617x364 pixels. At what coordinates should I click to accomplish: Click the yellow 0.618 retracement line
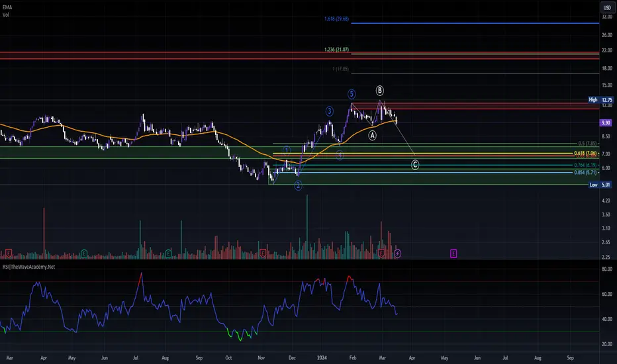[x=423, y=154]
